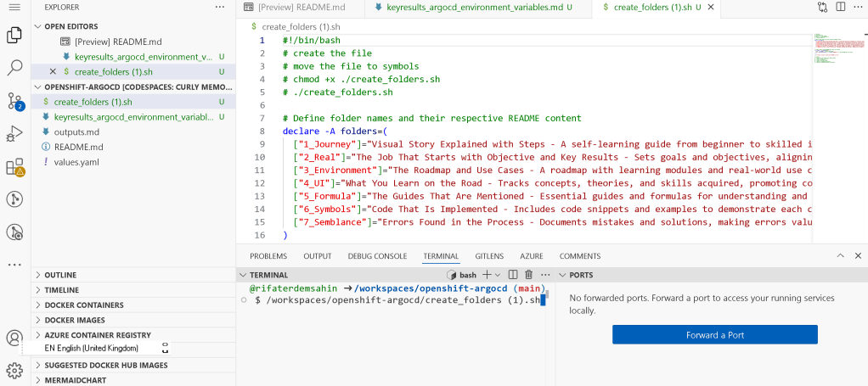Viewport: 868px width, 386px height.
Task: Open terminal launch profile dropdown arrow
Action: pyautogui.click(x=497, y=274)
